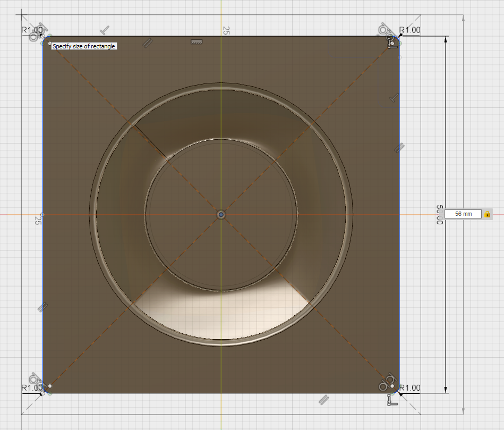
Task: Select the parallel constraint icon on the left edge
Action: pyautogui.click(x=42, y=307)
